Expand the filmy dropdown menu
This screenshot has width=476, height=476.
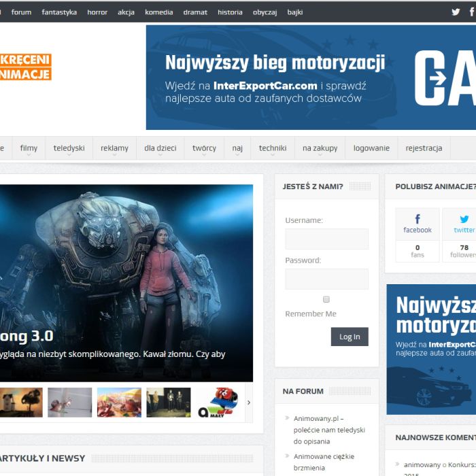point(29,148)
